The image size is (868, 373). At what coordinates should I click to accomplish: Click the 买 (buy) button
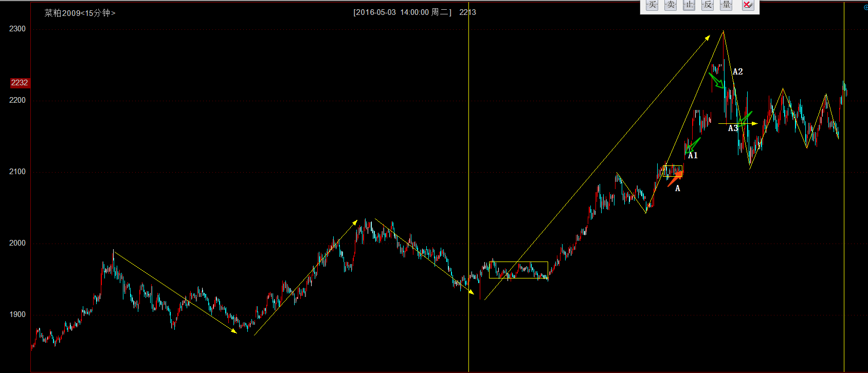click(652, 5)
